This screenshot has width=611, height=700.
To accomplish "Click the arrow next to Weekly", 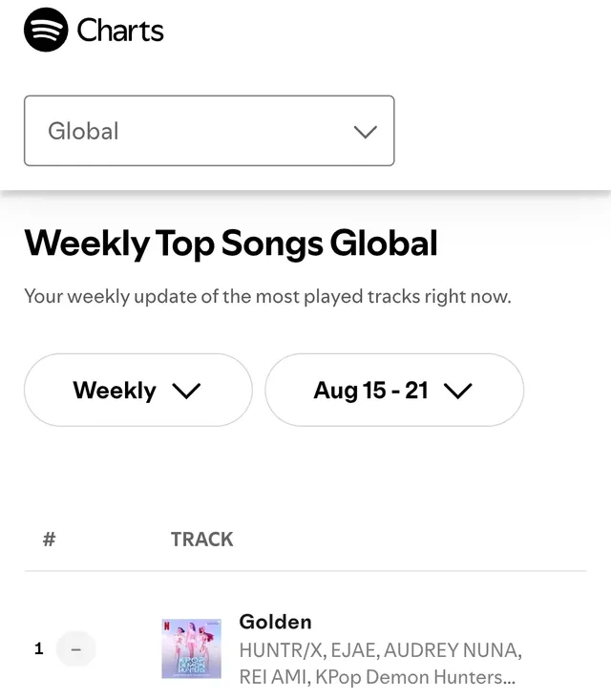I will (186, 391).
